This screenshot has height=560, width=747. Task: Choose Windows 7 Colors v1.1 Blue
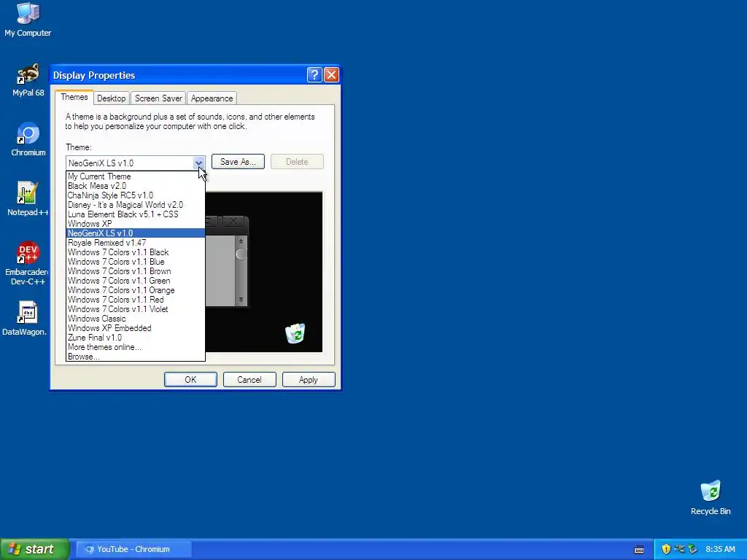tap(135, 262)
